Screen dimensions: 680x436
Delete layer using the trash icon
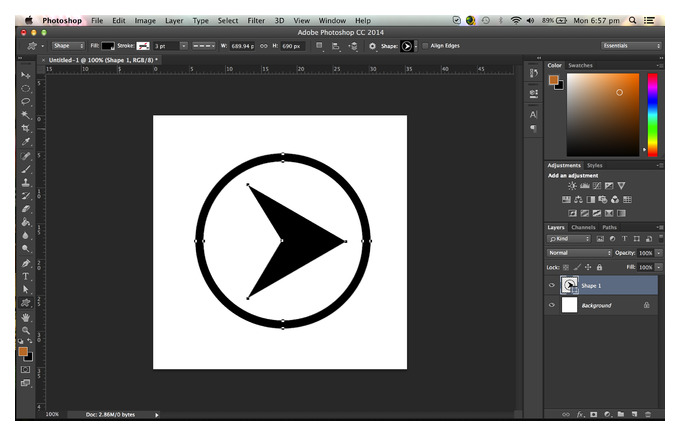(648, 414)
